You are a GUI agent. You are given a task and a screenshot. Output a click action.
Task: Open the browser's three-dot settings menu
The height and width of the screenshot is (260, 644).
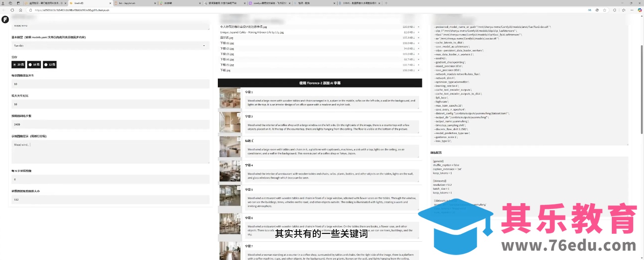[632, 10]
